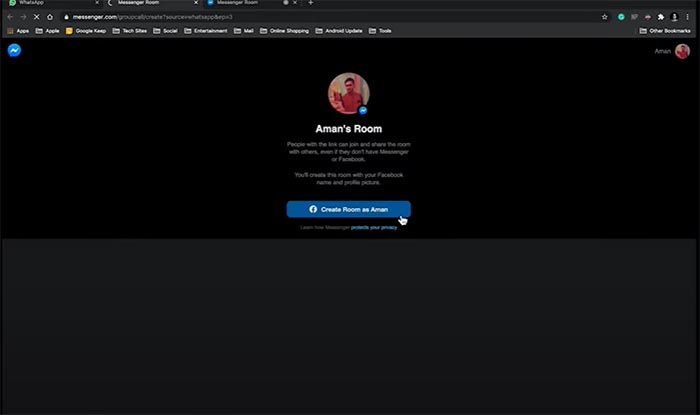This screenshot has height=415, width=700.
Task: Open the Apps bookmark shortcut
Action: [18, 31]
